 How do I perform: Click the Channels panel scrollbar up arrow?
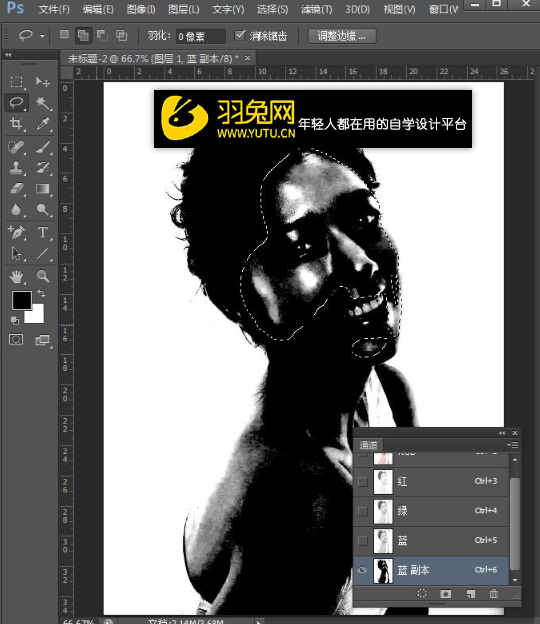(x=515, y=459)
